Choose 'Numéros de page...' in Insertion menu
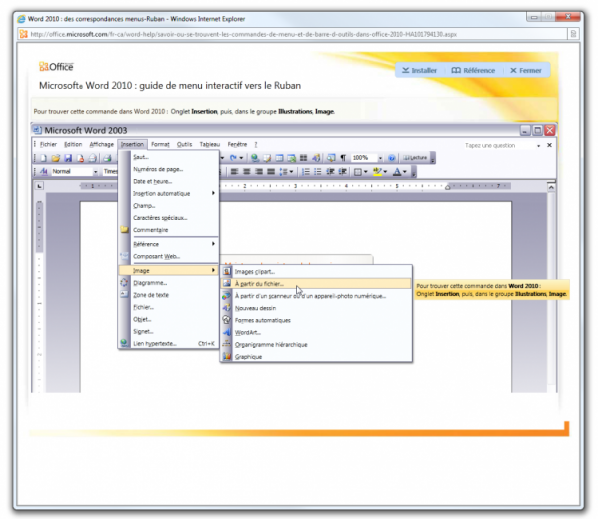The width and height of the screenshot is (598, 519). tap(169, 169)
